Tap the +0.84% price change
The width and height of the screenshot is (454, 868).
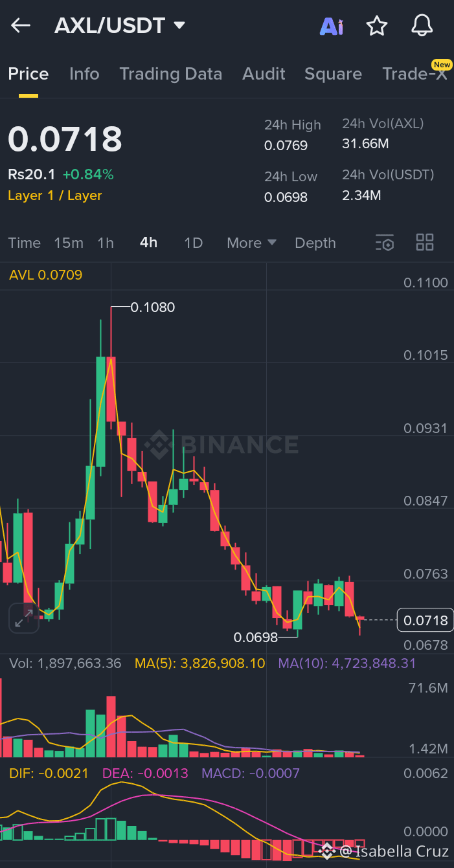[x=87, y=174]
